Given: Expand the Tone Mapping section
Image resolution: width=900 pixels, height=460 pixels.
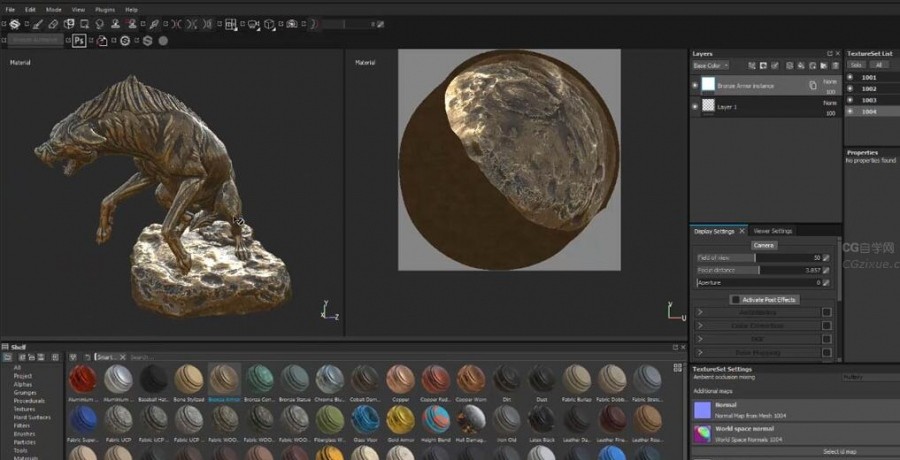Looking at the screenshot, I should (700, 353).
